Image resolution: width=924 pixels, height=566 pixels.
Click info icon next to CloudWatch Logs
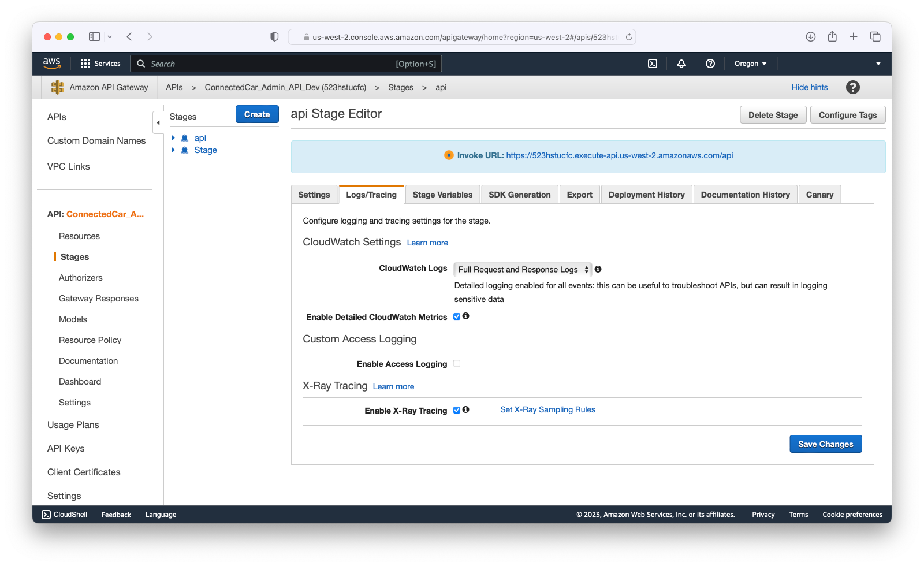tap(598, 269)
